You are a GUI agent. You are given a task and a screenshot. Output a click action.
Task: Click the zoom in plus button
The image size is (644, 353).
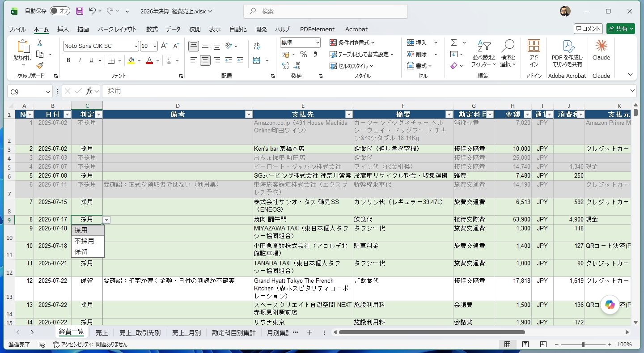[x=609, y=344]
